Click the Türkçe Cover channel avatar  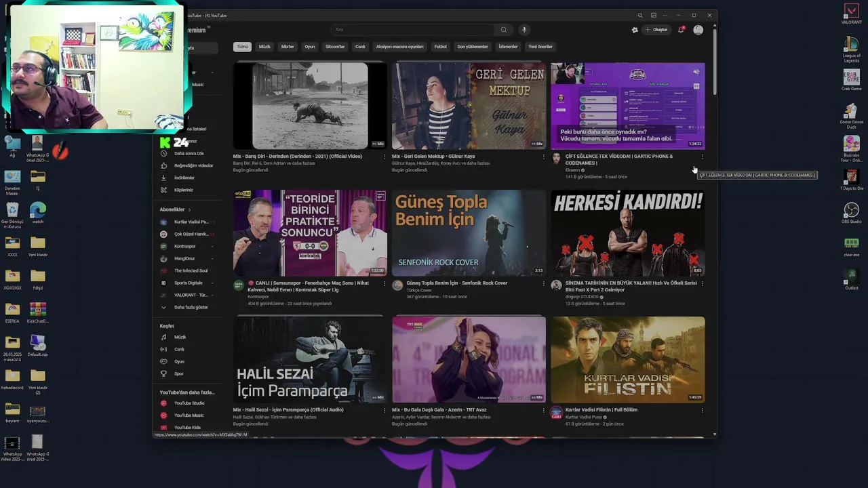coord(397,285)
